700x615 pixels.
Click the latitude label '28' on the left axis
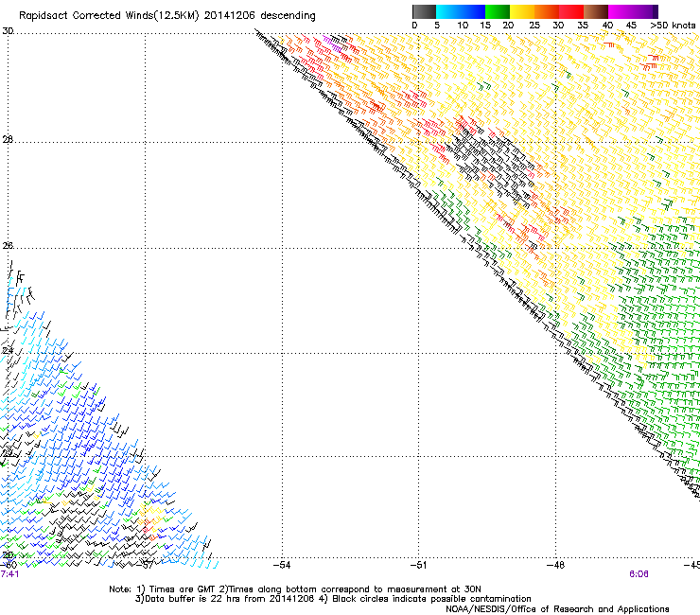[x=8, y=140]
